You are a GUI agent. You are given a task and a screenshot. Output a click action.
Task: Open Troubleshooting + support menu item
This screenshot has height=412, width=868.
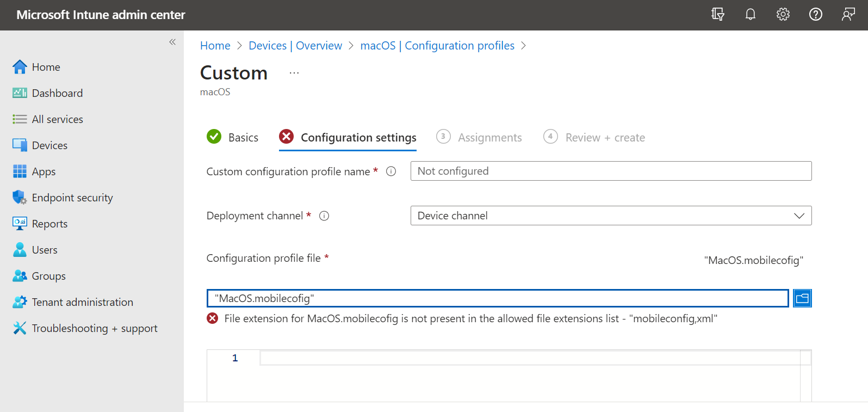pyautogui.click(x=95, y=328)
